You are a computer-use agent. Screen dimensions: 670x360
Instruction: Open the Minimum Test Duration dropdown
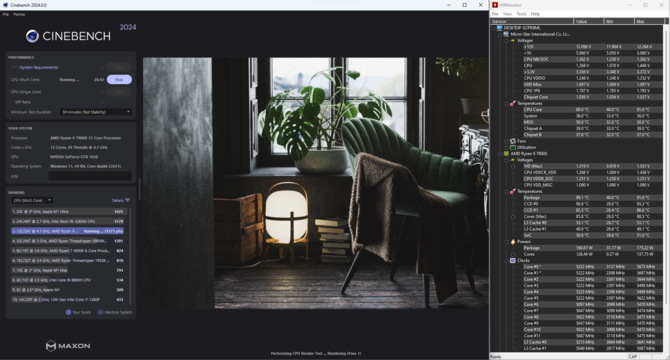(x=96, y=112)
